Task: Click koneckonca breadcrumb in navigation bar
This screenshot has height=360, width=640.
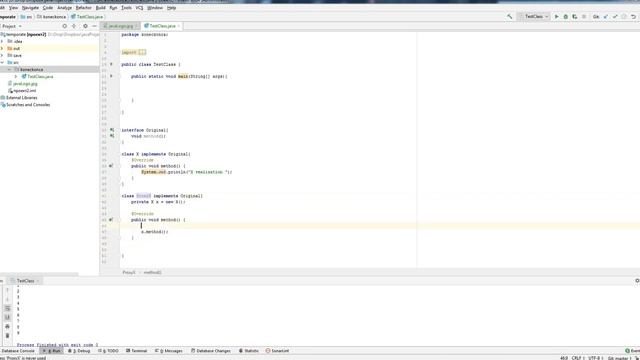Action: pyautogui.click(x=51, y=17)
